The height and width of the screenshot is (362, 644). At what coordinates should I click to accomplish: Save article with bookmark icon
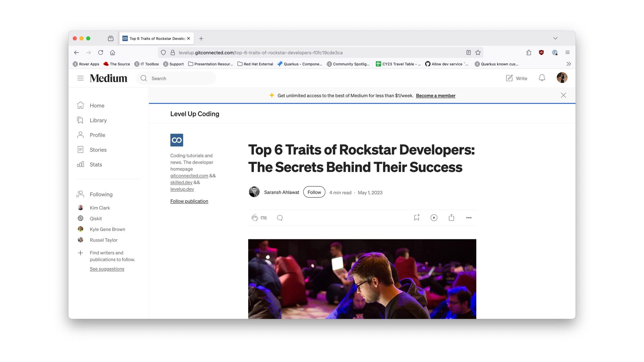[417, 218]
